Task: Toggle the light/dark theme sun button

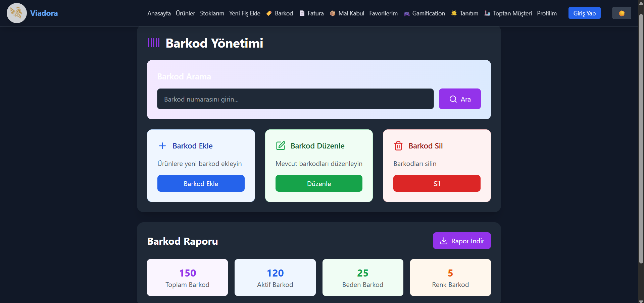Action: pos(622,13)
